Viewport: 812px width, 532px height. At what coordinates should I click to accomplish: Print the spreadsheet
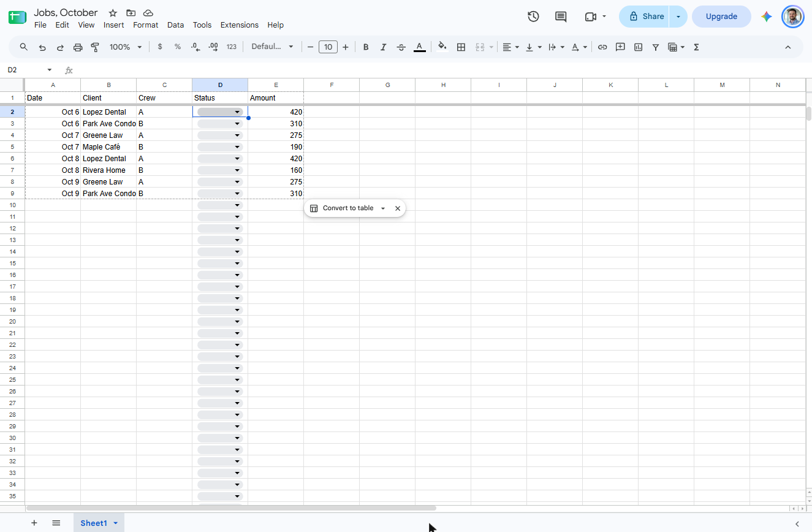pyautogui.click(x=78, y=47)
